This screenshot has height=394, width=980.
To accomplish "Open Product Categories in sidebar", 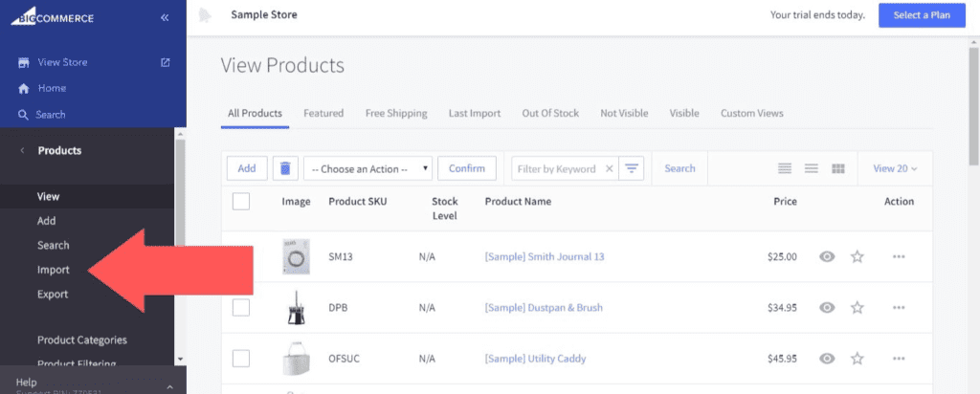I will click(x=82, y=340).
